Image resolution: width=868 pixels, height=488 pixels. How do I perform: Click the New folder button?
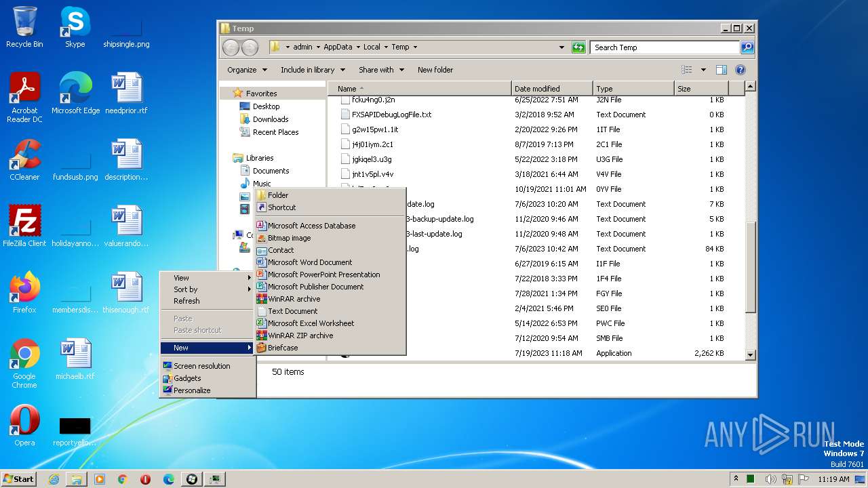click(x=435, y=70)
